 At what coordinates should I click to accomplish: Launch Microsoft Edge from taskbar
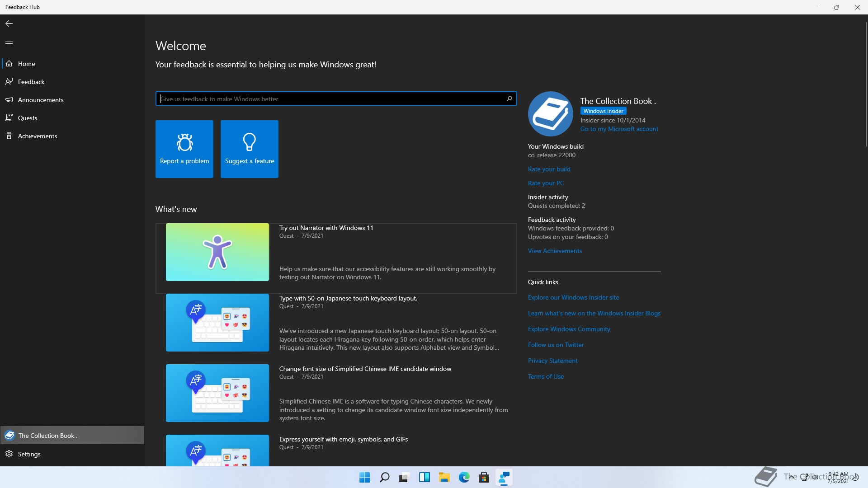click(464, 477)
